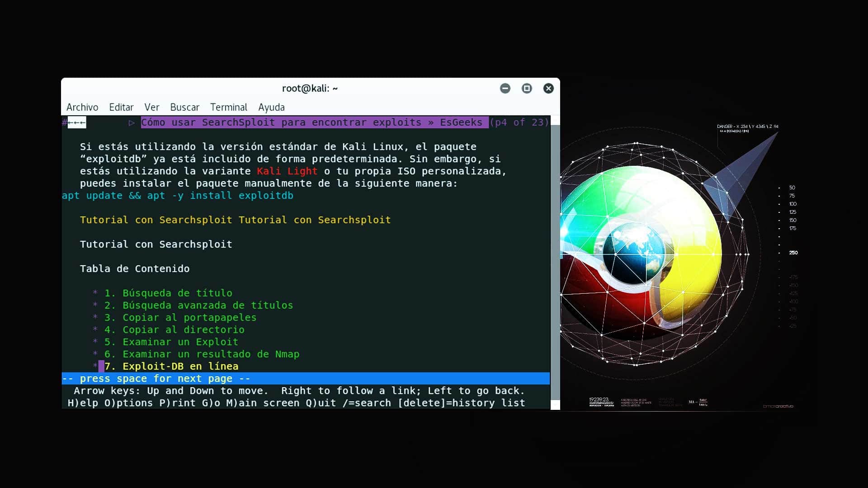The height and width of the screenshot is (488, 868).
Task: Click the back-history arrows at top left
Action: pyautogui.click(x=76, y=122)
